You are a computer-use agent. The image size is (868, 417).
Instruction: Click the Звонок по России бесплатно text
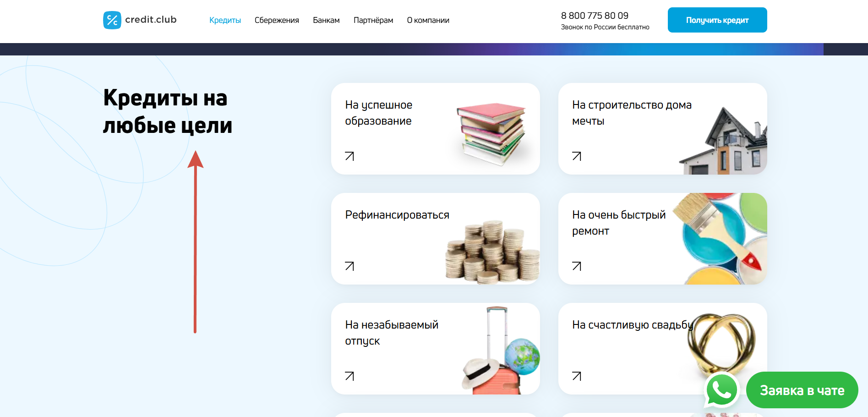coord(605,27)
